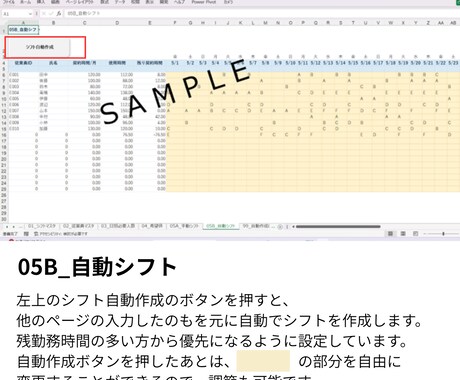Select the active 05B_自動シフト sheet tab
Screen dimensions: 460x380
tap(220, 226)
